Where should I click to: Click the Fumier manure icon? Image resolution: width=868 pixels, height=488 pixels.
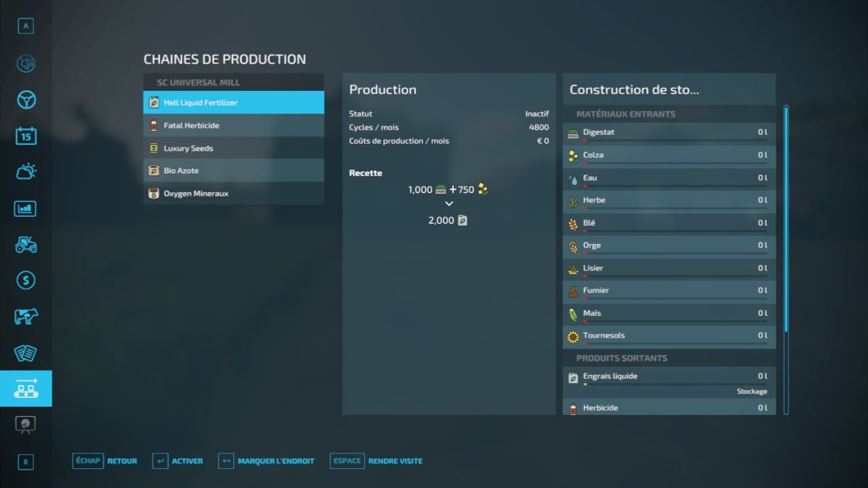tap(573, 292)
